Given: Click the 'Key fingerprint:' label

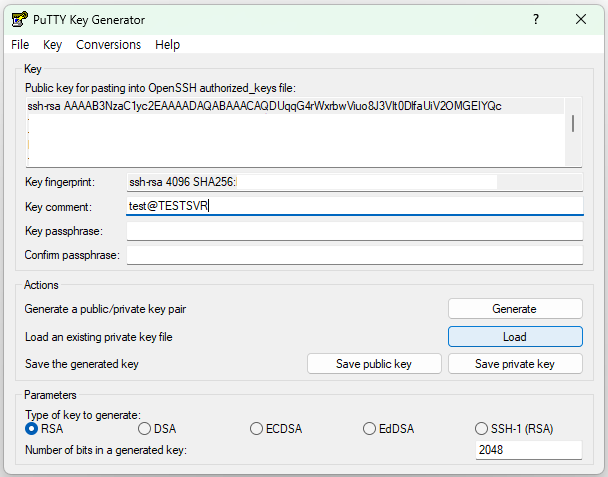Looking at the screenshot, I should tap(60, 182).
